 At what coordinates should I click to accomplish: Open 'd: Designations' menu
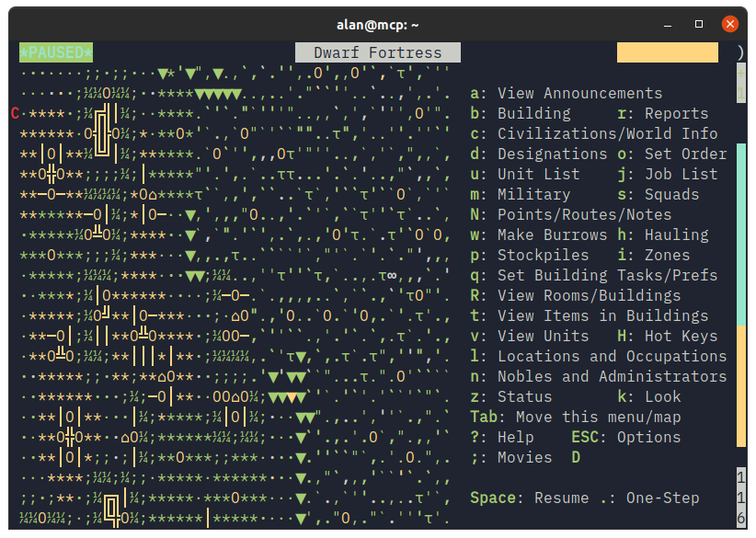click(x=539, y=154)
